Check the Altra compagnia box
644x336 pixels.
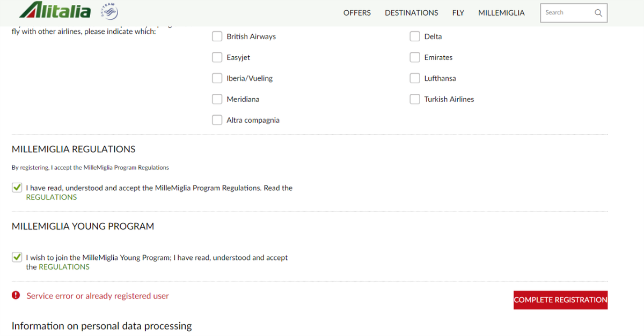pos(217,120)
